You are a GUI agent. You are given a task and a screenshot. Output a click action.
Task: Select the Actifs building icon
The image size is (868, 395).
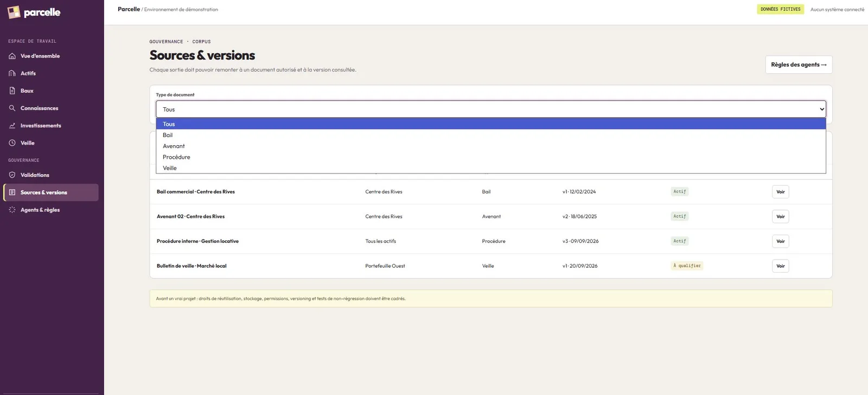pos(12,74)
